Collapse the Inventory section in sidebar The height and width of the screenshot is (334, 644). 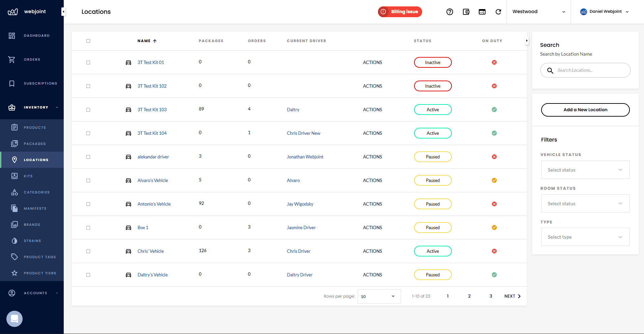[56, 107]
